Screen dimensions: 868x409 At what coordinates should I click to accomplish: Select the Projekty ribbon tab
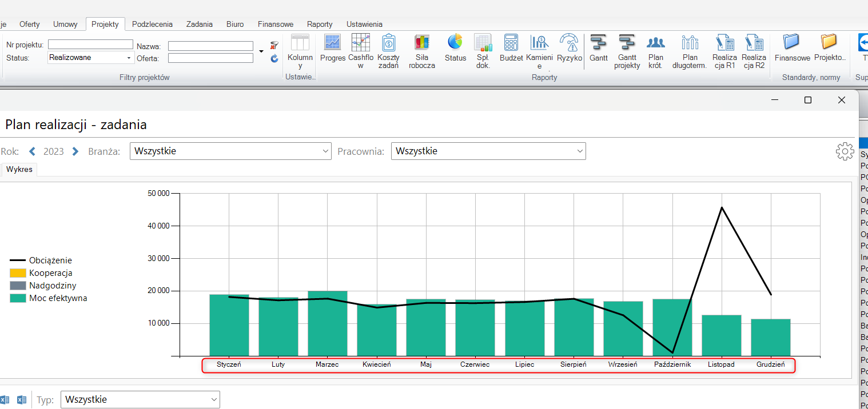[105, 24]
